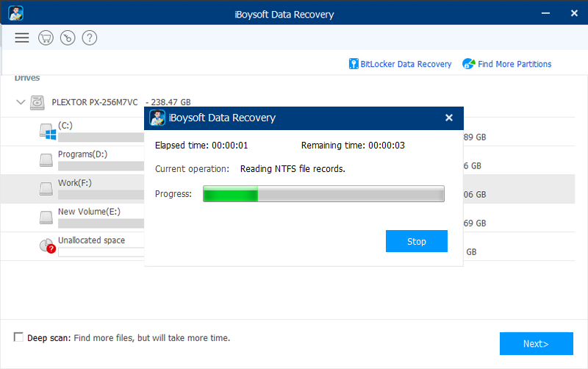Click the Find More Partitions icon
This screenshot has width=588, height=369.
tap(468, 64)
